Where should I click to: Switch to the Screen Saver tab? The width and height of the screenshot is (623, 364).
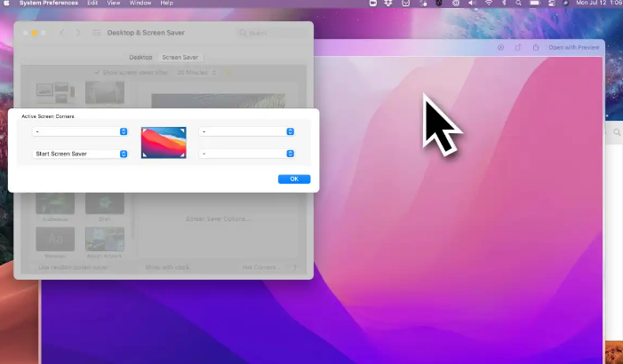point(180,57)
